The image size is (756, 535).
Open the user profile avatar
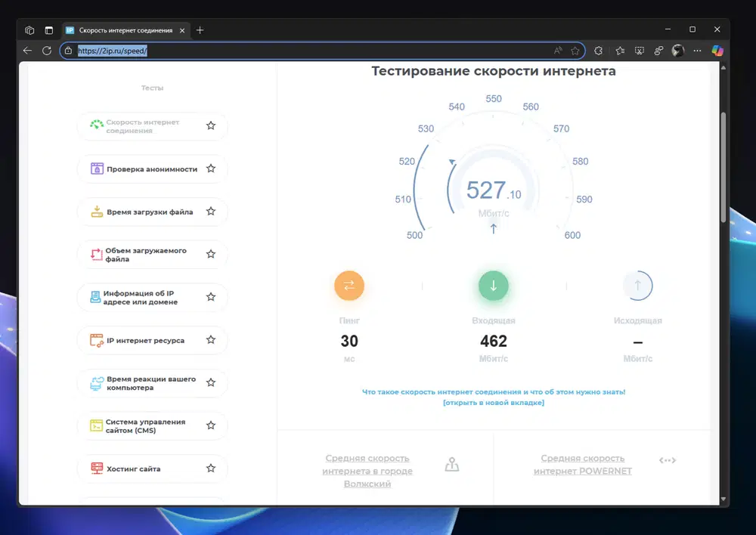678,51
